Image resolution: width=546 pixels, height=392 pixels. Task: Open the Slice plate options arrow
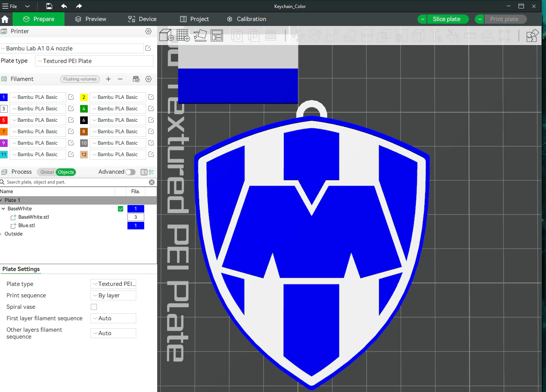[x=422, y=19]
